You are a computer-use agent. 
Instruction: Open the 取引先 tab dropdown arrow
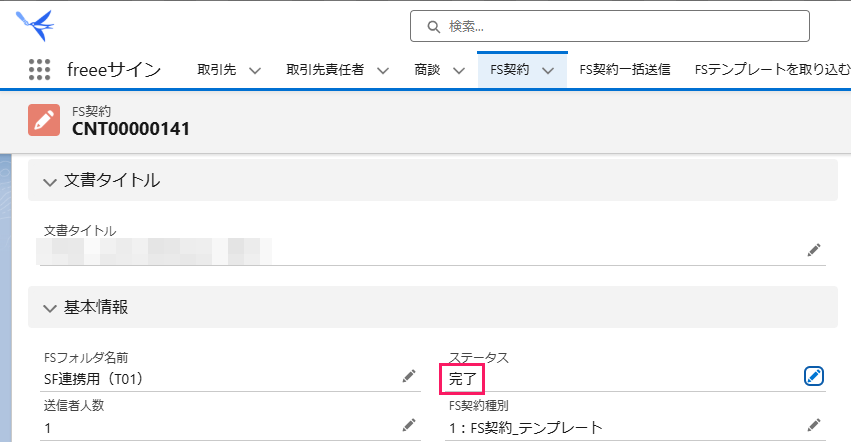coord(255,70)
